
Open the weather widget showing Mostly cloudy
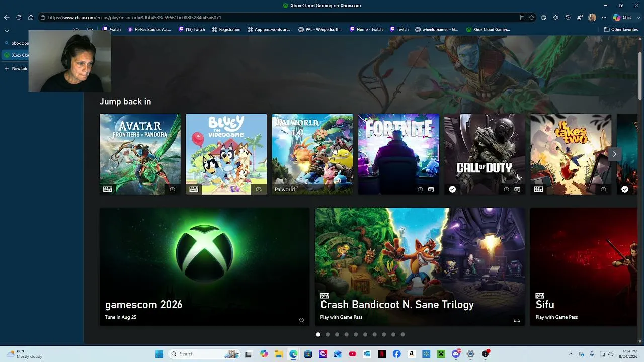[24, 354]
